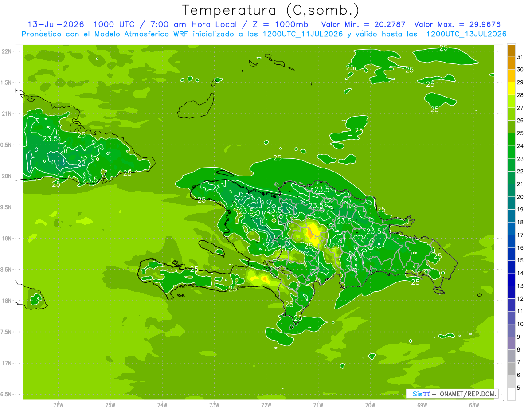Click the '1200UTC_11JUL2026' initialization time
Screen dimensions: 532x411
303,34
